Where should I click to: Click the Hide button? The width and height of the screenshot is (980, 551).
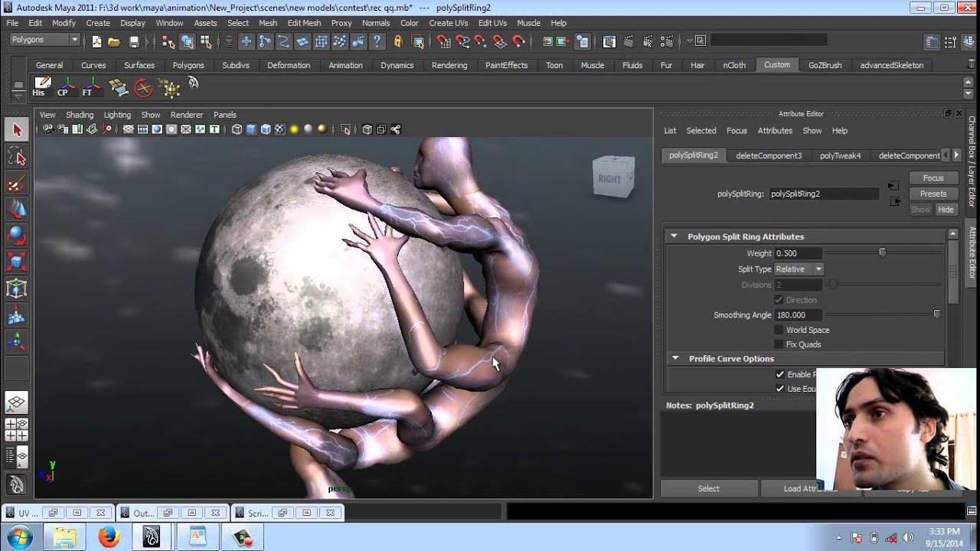946,210
